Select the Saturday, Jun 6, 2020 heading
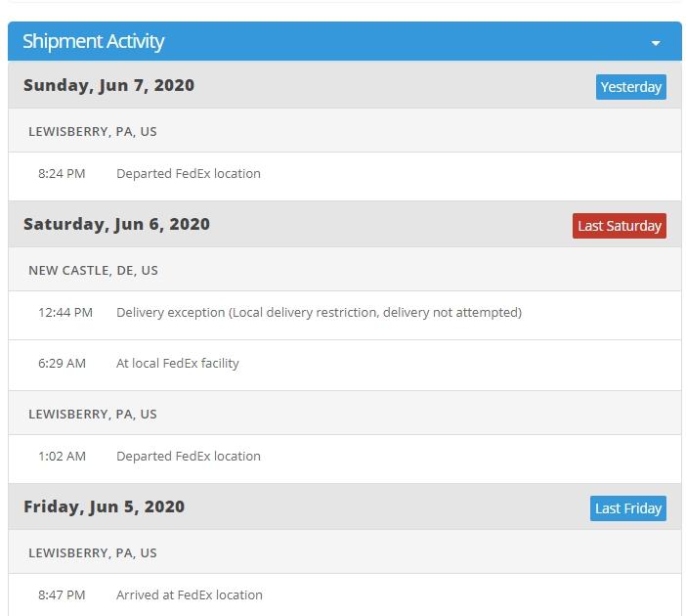The image size is (686, 616). pyautogui.click(x=116, y=224)
